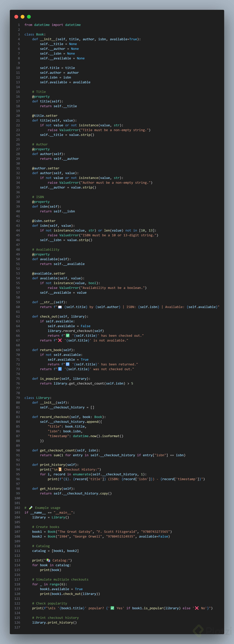Click the 'self.__checkout_history = []' line

click(67, 407)
